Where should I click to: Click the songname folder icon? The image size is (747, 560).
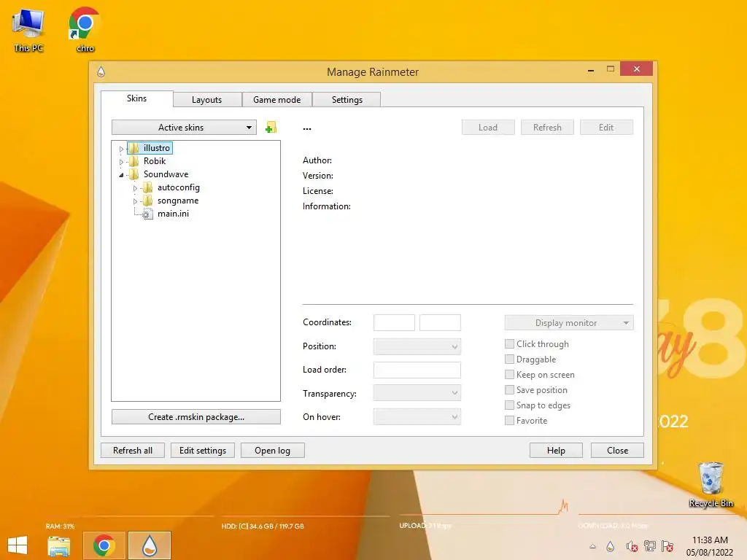click(148, 201)
